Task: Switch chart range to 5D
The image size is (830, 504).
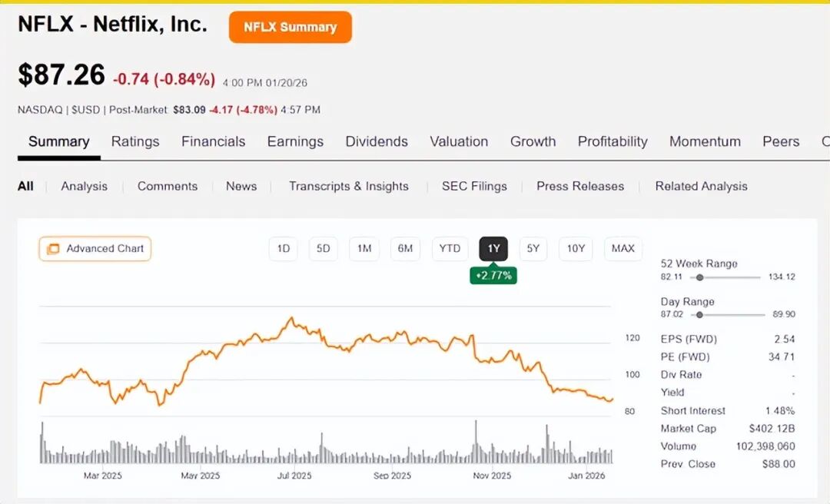Action: 324,249
